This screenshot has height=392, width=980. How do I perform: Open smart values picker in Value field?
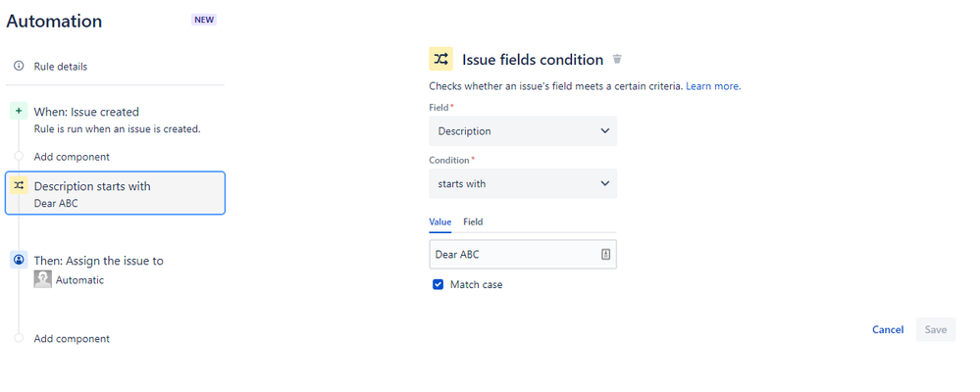point(605,255)
